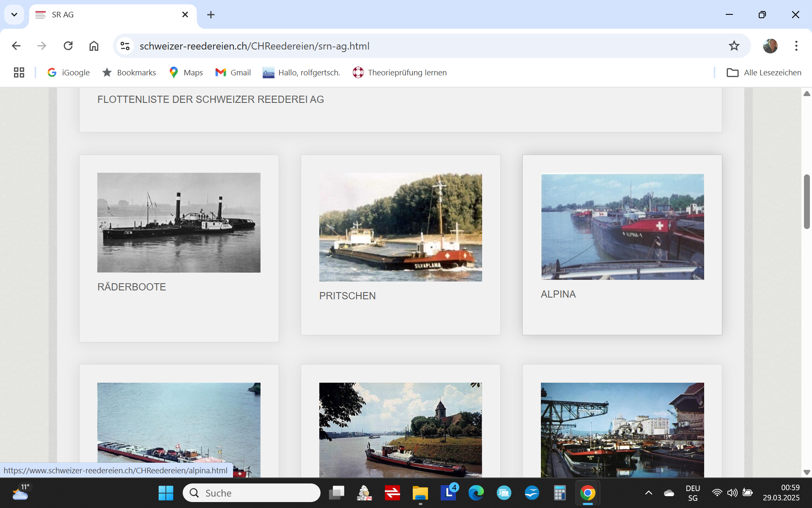The image size is (812, 508).
Task: Open the ALPINA link
Action: 558,294
